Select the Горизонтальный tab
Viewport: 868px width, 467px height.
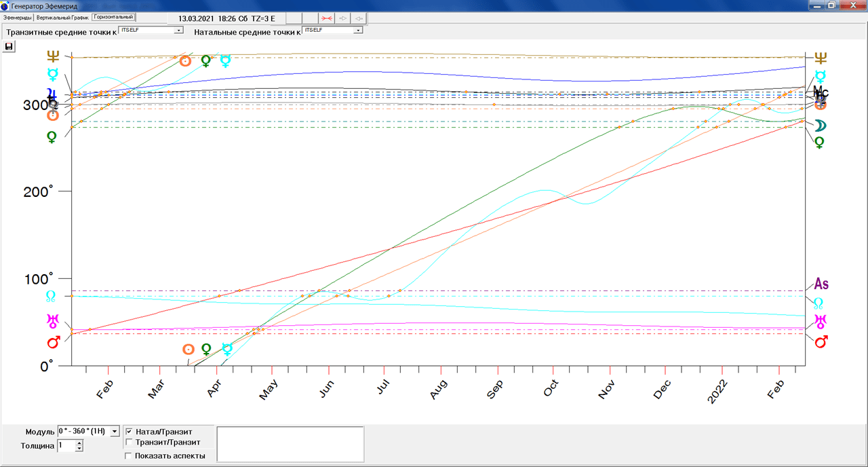pos(114,17)
